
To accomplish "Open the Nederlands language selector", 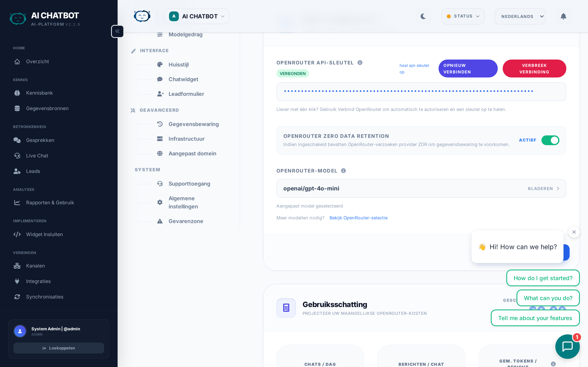I will coord(520,16).
